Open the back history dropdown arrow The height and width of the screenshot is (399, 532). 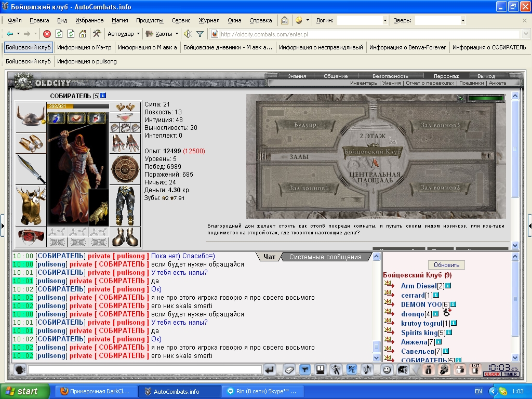(x=18, y=34)
